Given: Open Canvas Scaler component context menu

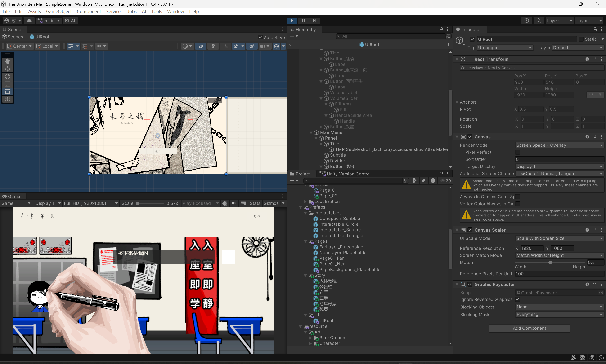Looking at the screenshot, I should point(601,230).
